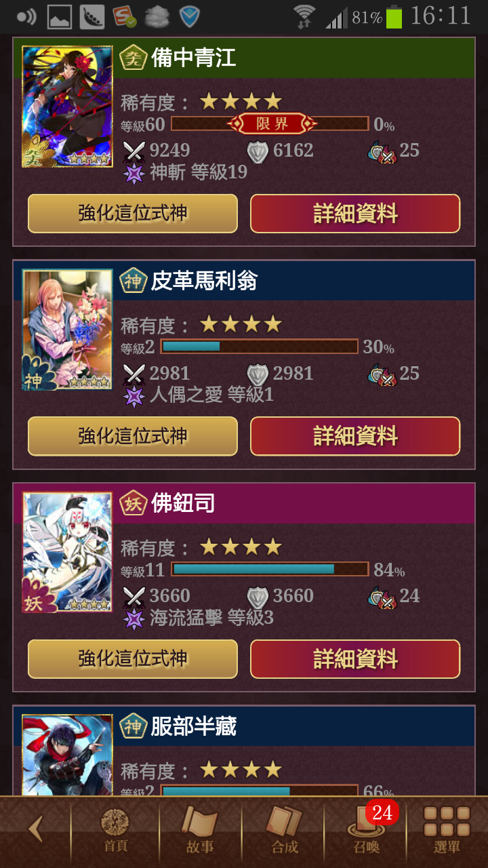View 詳細資料 for 佛鈕司
Screen dimensions: 488x868
[355, 658]
